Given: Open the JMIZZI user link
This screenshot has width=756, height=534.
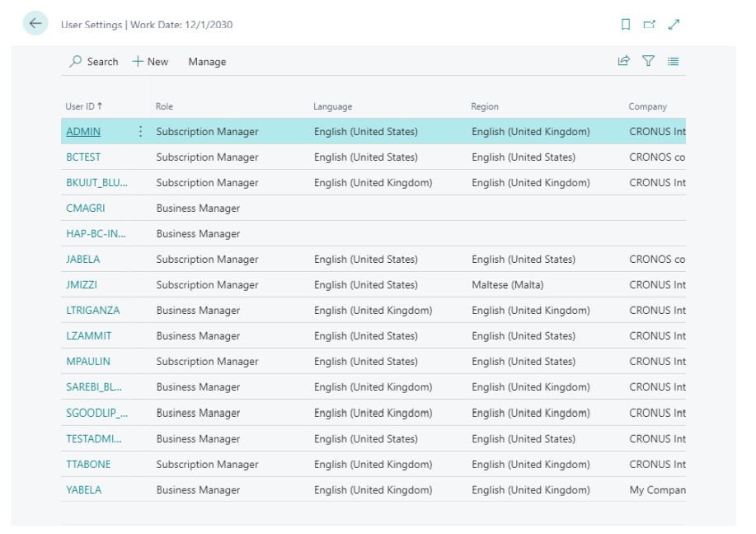Looking at the screenshot, I should [x=82, y=285].
